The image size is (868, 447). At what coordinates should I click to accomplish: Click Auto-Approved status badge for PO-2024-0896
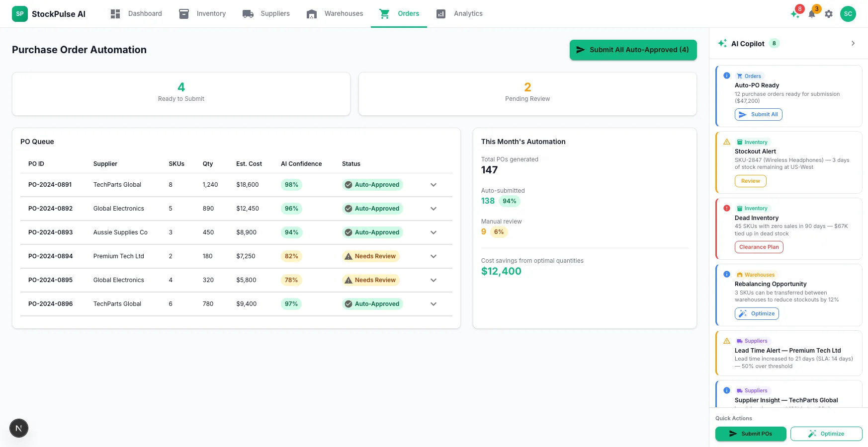pos(372,304)
